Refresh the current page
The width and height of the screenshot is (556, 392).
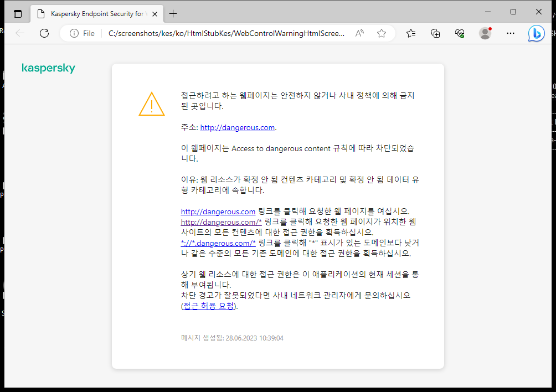44,33
